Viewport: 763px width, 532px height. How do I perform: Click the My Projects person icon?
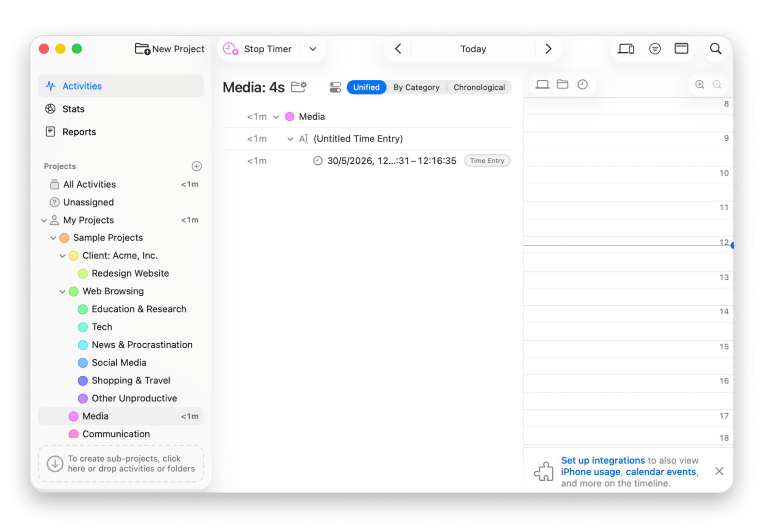(54, 221)
